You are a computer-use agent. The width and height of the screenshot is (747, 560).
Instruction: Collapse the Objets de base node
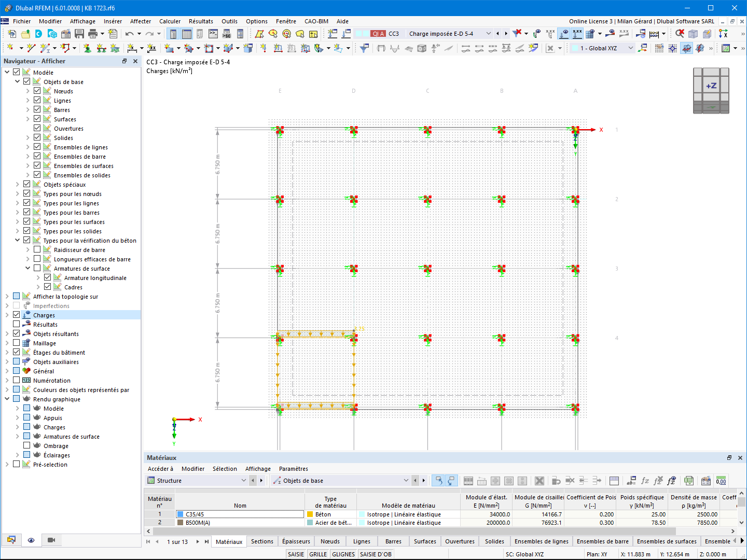[x=18, y=81]
